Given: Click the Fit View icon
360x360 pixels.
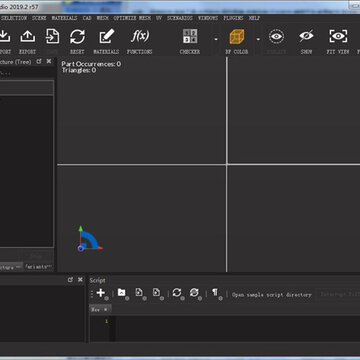Looking at the screenshot, I should 338,36.
